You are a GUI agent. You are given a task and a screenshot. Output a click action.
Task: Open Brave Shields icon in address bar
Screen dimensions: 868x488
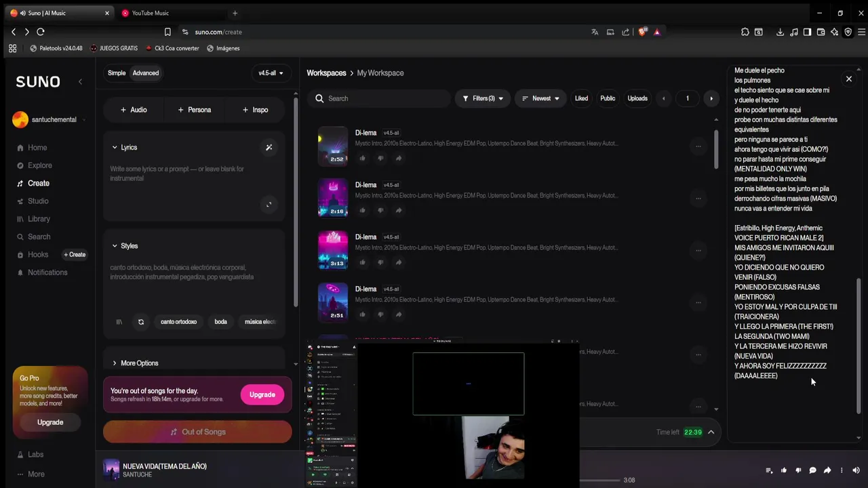click(642, 32)
